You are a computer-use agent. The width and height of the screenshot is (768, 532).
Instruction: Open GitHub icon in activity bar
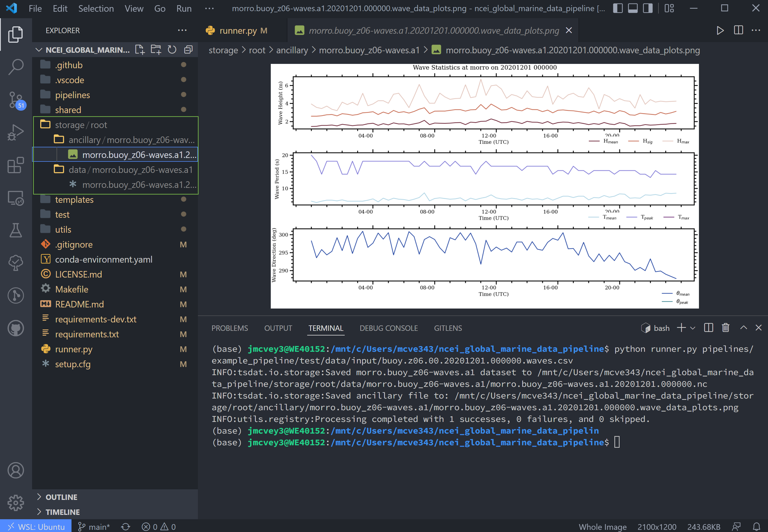coord(16,328)
